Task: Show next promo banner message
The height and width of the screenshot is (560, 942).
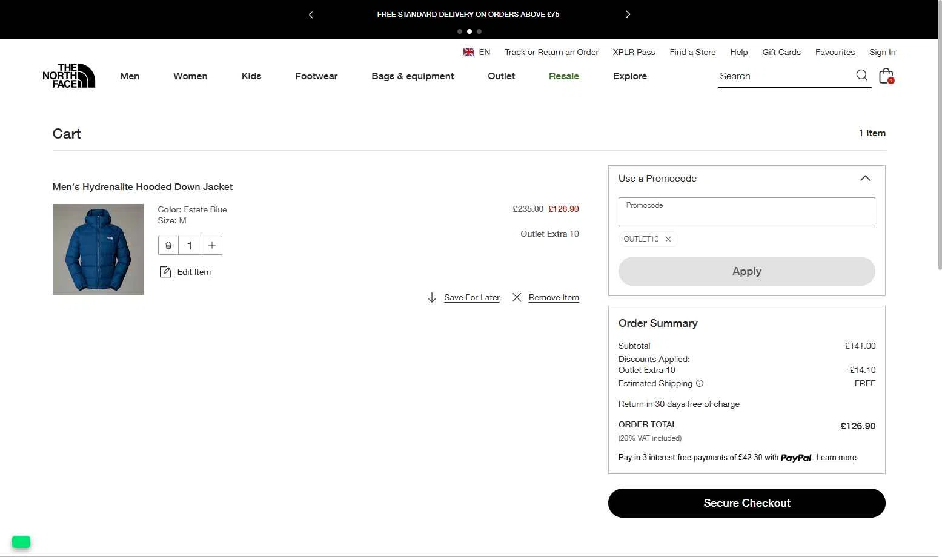Action: tap(628, 15)
